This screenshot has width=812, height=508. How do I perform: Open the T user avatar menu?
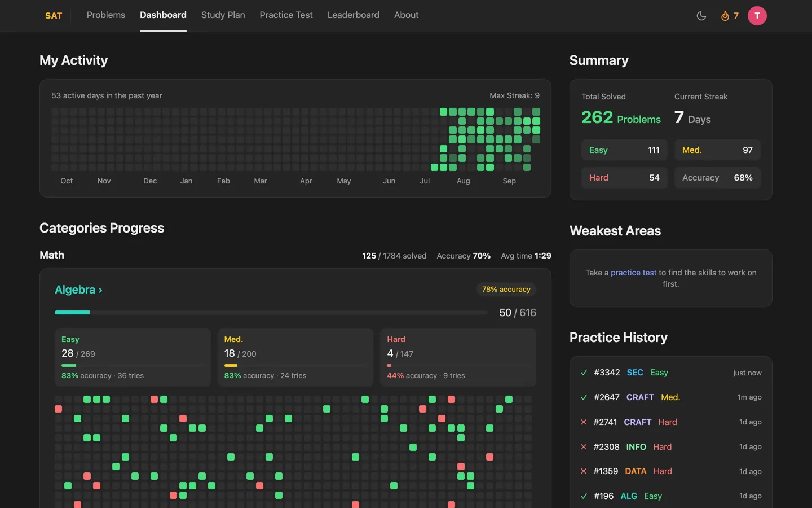tap(757, 16)
